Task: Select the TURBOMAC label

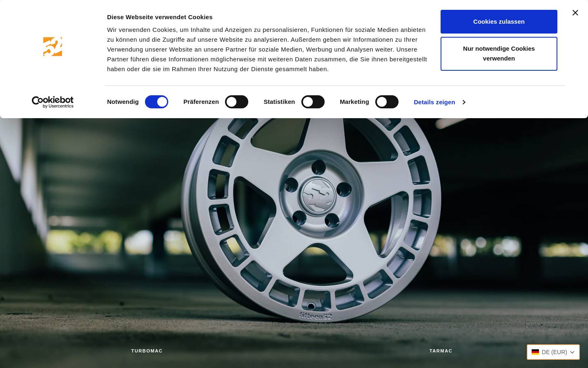Action: tap(147, 351)
